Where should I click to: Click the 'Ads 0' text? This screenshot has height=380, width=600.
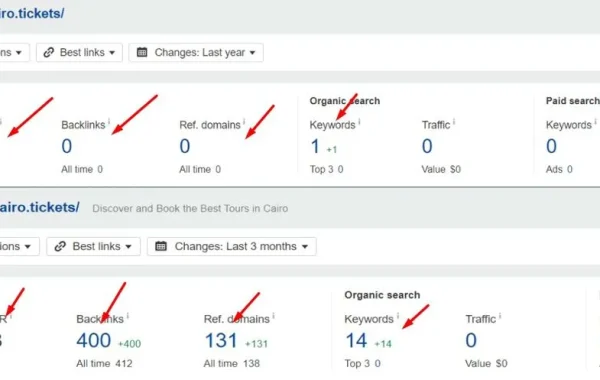(559, 169)
